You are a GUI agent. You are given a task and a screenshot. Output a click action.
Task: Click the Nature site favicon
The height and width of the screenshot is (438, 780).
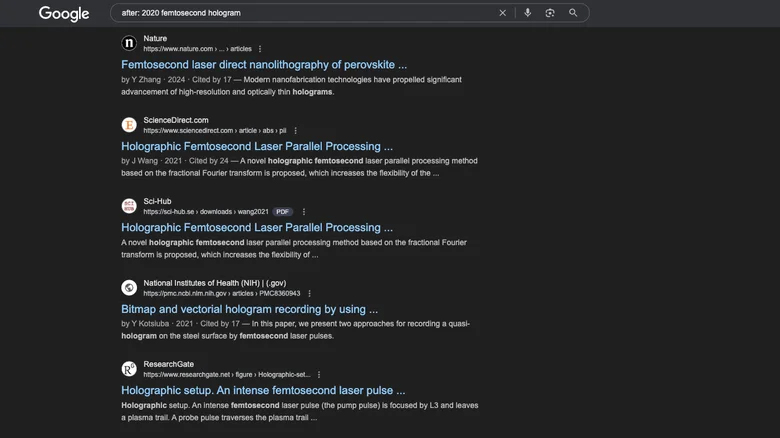[x=129, y=43]
